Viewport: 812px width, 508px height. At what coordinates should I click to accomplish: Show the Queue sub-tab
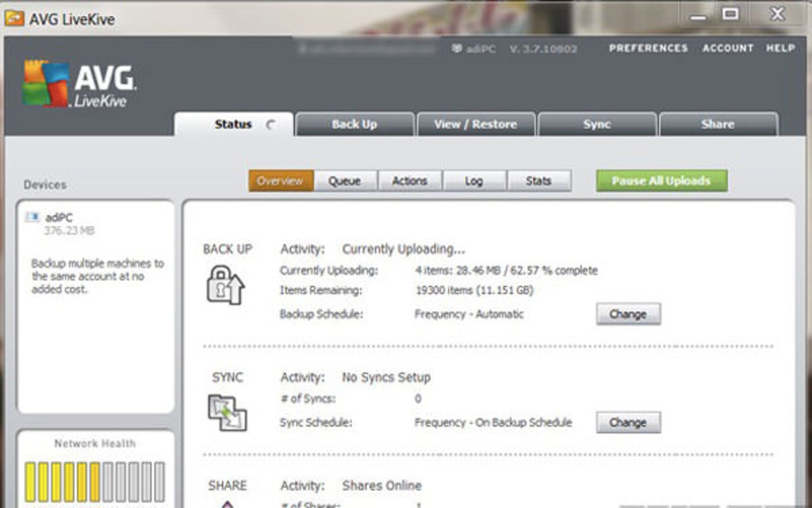point(345,181)
